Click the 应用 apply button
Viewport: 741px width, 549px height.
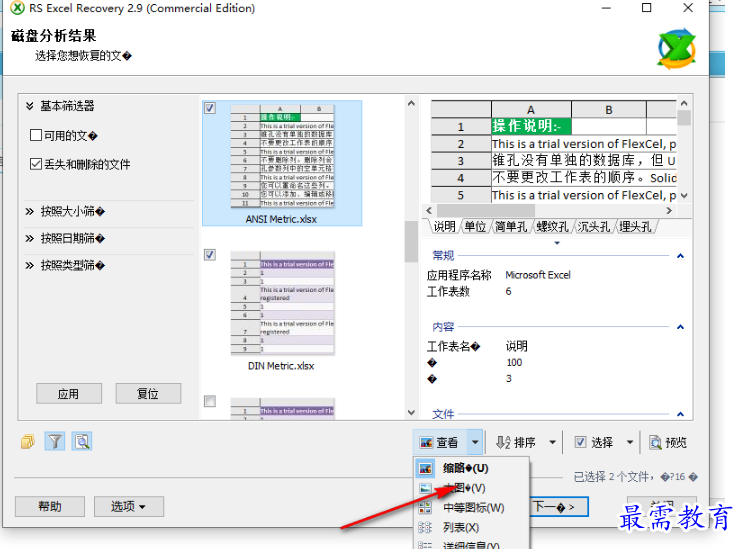click(69, 394)
